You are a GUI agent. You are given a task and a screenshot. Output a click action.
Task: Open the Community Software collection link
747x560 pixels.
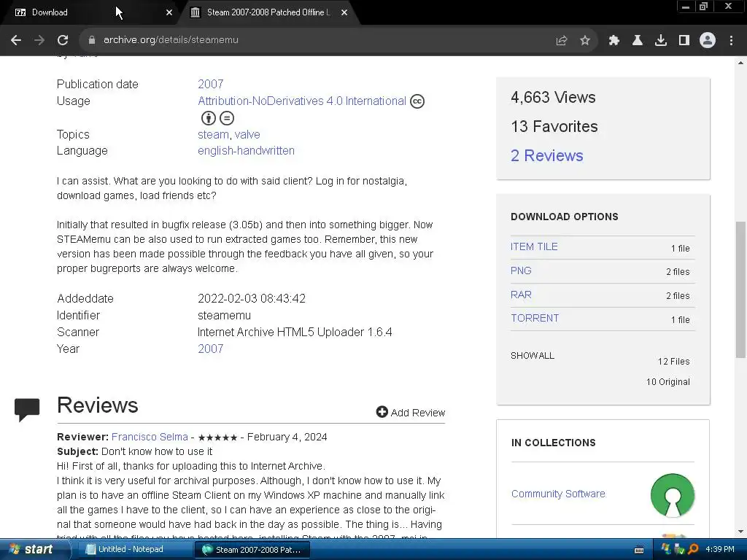point(558,494)
